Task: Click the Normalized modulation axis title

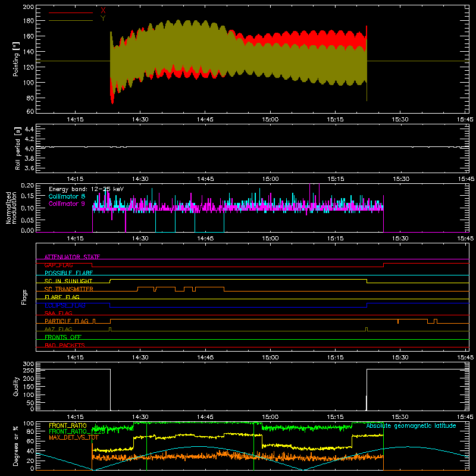Action: [11, 208]
